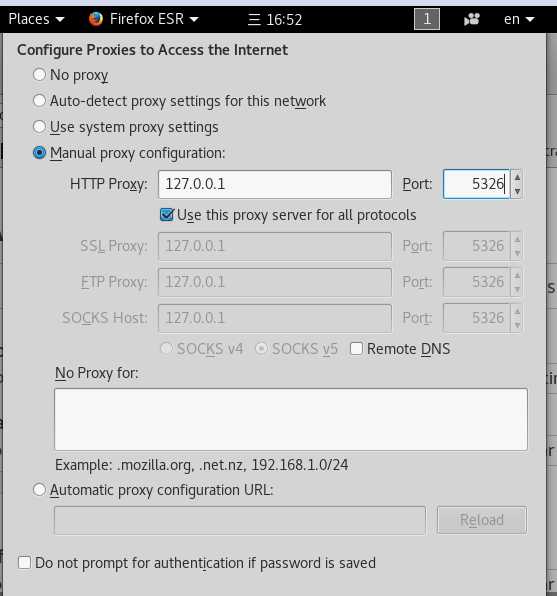Image resolution: width=557 pixels, height=596 pixels.
Task: Choose Auto-detect proxy settings for this network
Action: point(39,101)
